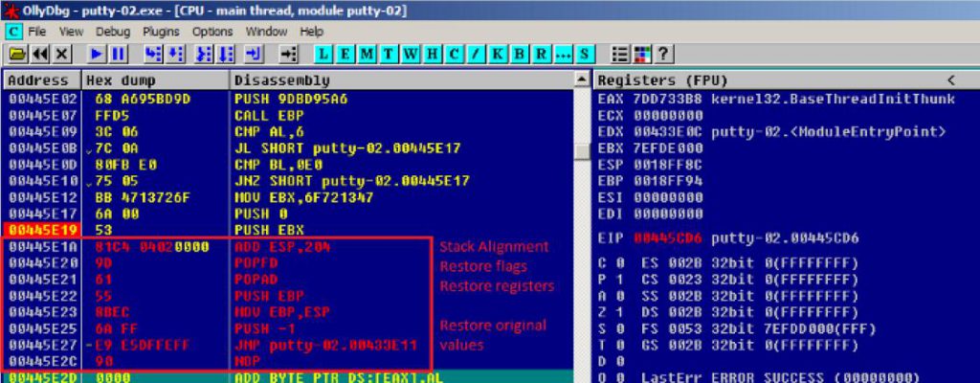Click the Open file toolbar icon
Viewport: 980px width, 383px height.
click(x=17, y=55)
